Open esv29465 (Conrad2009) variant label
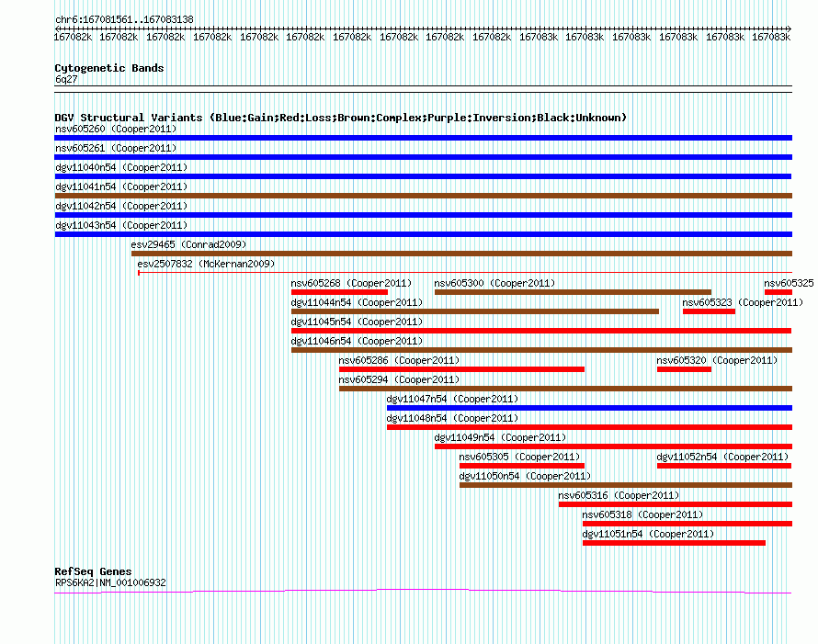 (188, 244)
